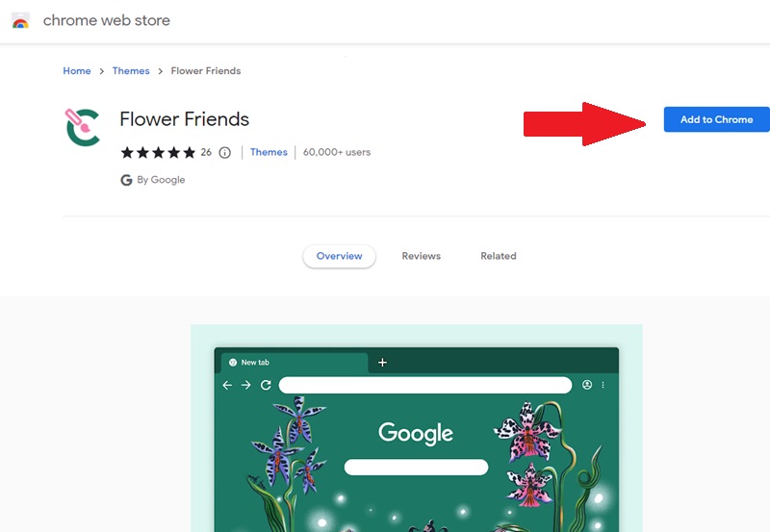Click the five-star rating
The width and height of the screenshot is (770, 532).
(158, 153)
